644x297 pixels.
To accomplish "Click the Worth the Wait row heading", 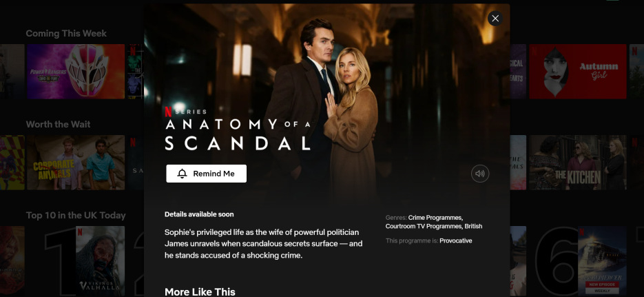I will pyautogui.click(x=58, y=125).
